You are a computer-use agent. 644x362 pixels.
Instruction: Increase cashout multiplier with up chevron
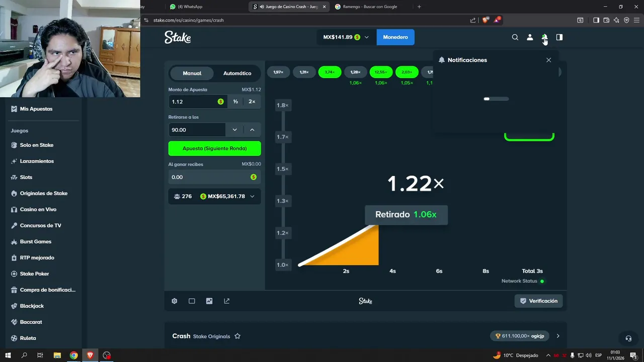pos(252,130)
